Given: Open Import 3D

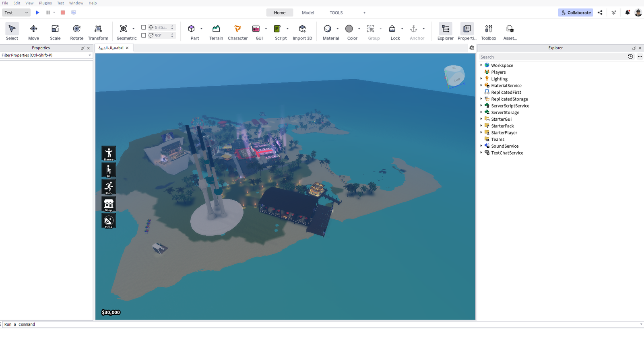Looking at the screenshot, I should 303,32.
